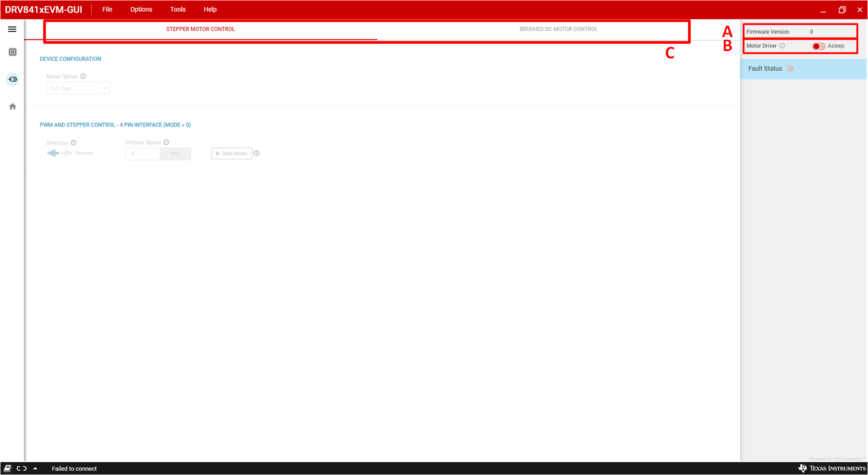This screenshot has height=475, width=868.
Task: Switch to Brushed DC Motor Control tab
Action: pyautogui.click(x=558, y=29)
